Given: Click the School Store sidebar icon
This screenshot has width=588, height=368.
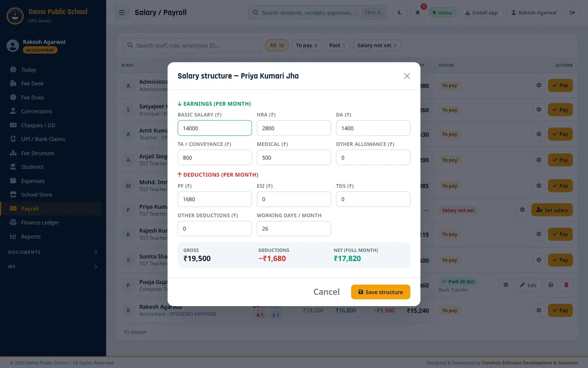Looking at the screenshot, I should [13, 195].
